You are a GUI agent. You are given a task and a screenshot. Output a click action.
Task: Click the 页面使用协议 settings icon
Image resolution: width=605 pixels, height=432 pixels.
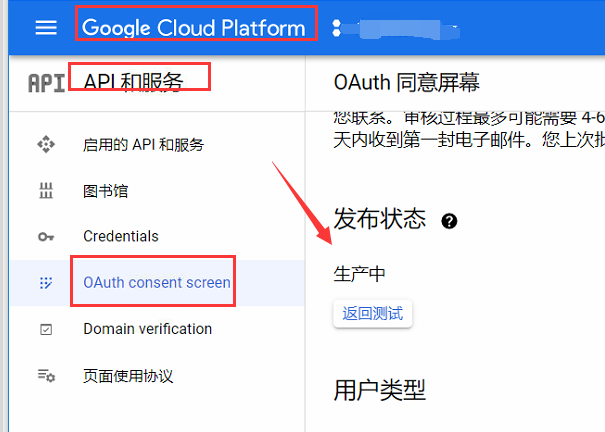[x=46, y=376]
